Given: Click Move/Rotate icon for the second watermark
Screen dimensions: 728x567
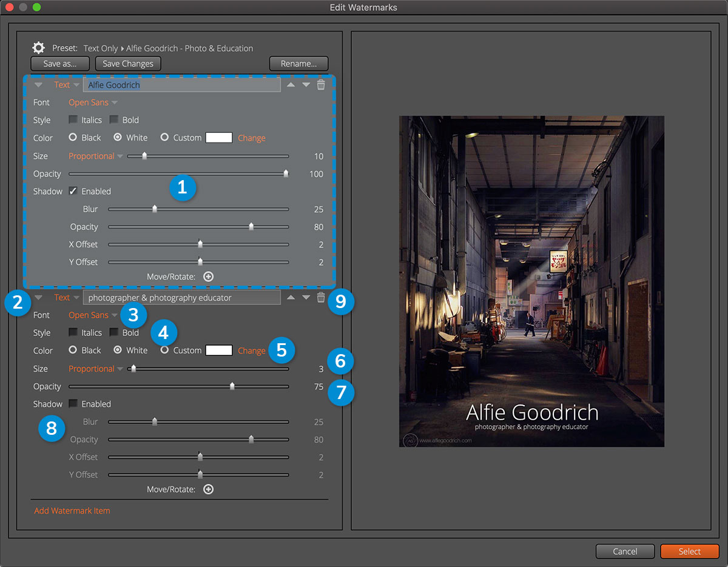Looking at the screenshot, I should point(208,489).
